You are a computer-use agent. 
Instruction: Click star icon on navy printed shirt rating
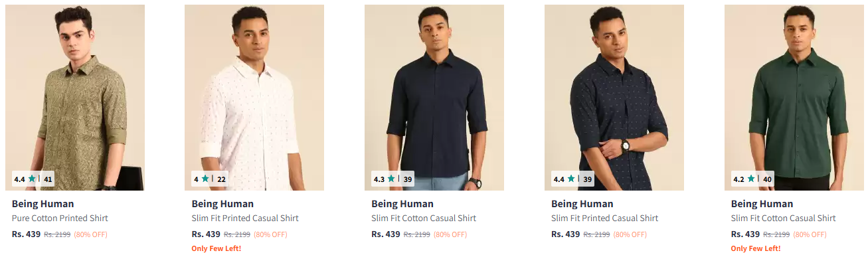pyautogui.click(x=571, y=179)
